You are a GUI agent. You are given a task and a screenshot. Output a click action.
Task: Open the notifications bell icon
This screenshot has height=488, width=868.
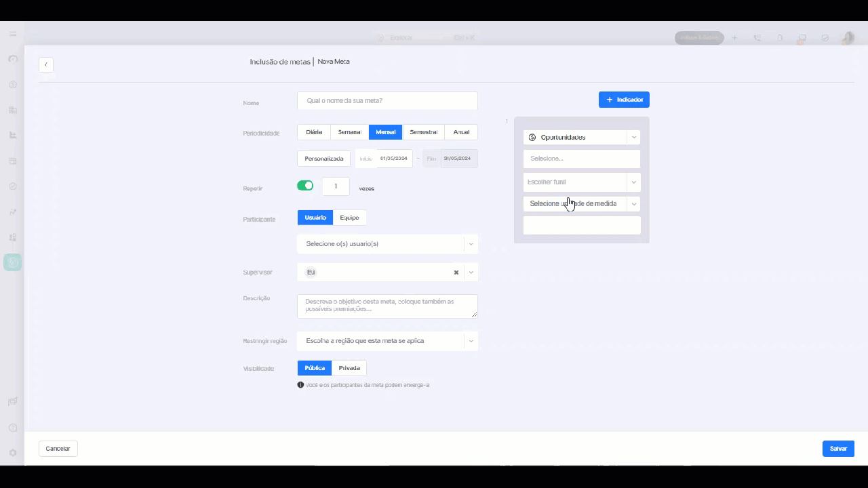780,38
